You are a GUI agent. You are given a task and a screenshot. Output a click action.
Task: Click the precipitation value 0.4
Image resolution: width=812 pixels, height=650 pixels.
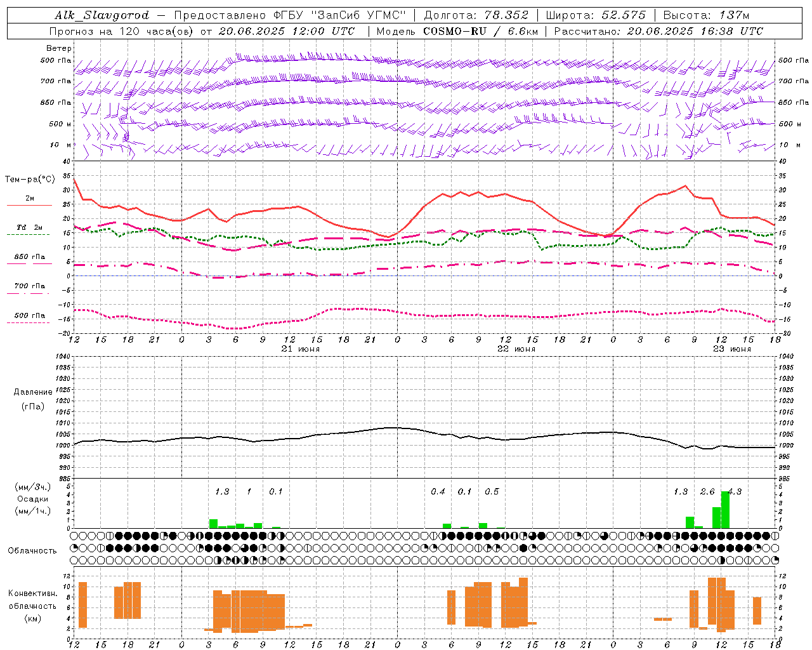pyautogui.click(x=438, y=492)
